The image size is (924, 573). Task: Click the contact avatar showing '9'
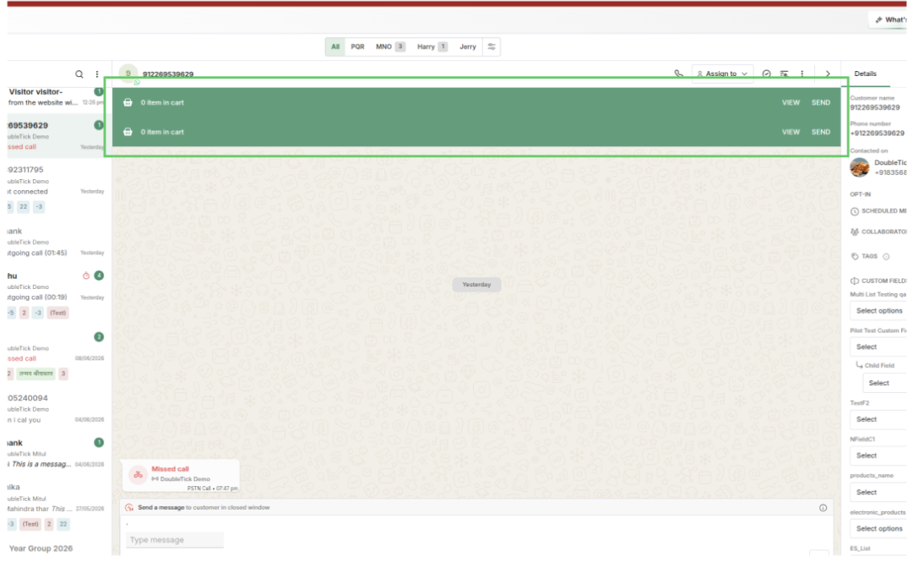click(x=128, y=74)
